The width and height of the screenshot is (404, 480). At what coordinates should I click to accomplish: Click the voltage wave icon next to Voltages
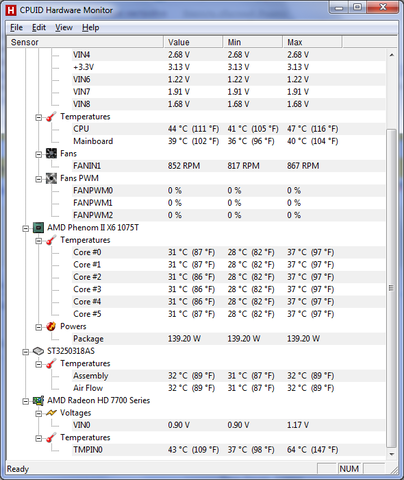[51, 413]
